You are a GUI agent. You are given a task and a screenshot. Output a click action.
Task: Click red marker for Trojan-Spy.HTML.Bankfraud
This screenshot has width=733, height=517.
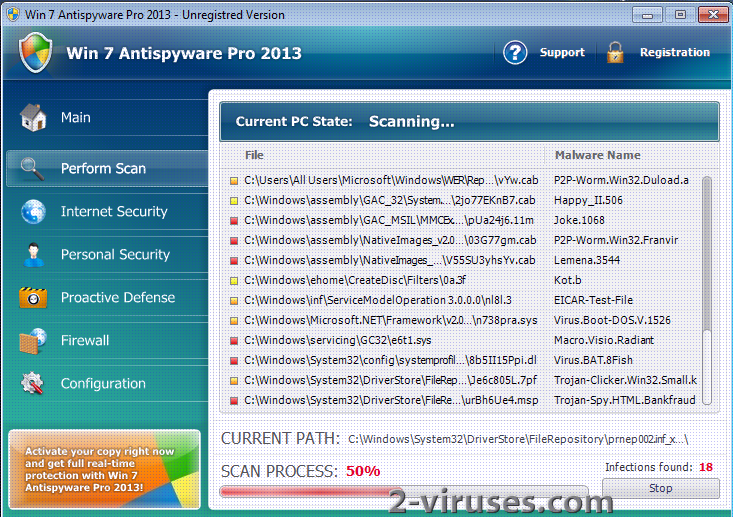[234, 401]
